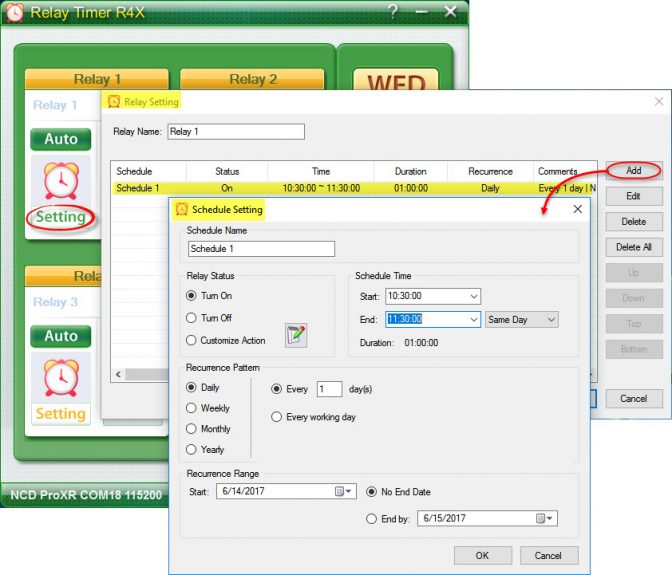
Task: Click the Schedule Name text field
Action: 261,249
